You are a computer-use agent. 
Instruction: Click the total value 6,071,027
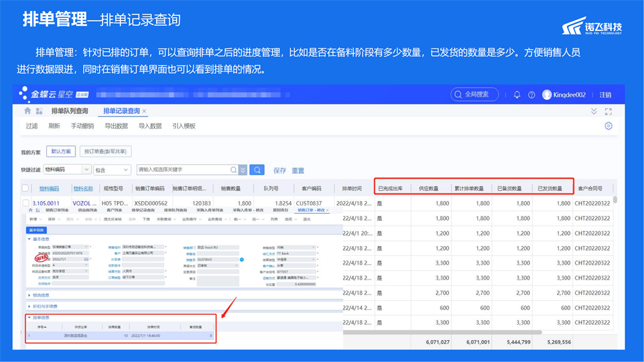pyautogui.click(x=437, y=342)
